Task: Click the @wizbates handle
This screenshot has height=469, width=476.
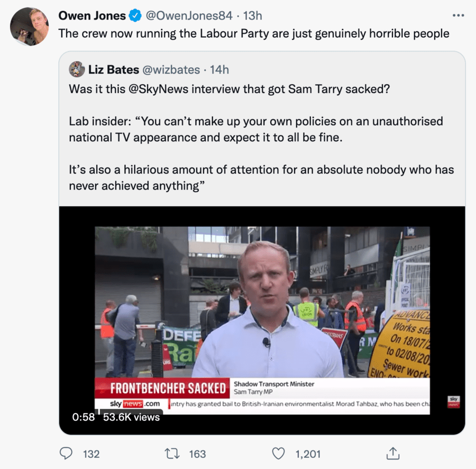Action: (172, 69)
